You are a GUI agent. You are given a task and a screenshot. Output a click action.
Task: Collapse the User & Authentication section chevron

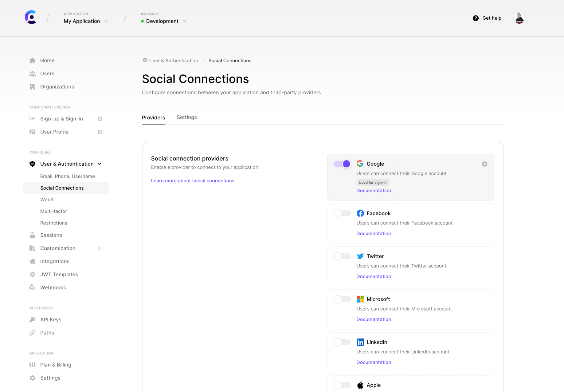click(99, 164)
